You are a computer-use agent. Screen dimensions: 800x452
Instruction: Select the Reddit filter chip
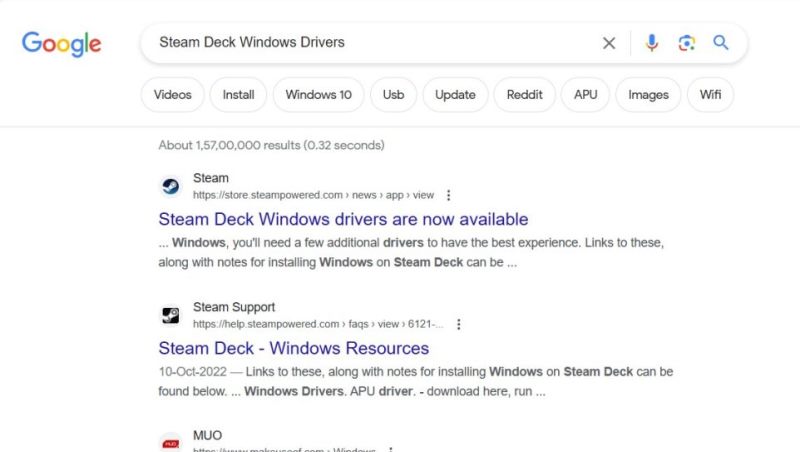pyautogui.click(x=524, y=94)
